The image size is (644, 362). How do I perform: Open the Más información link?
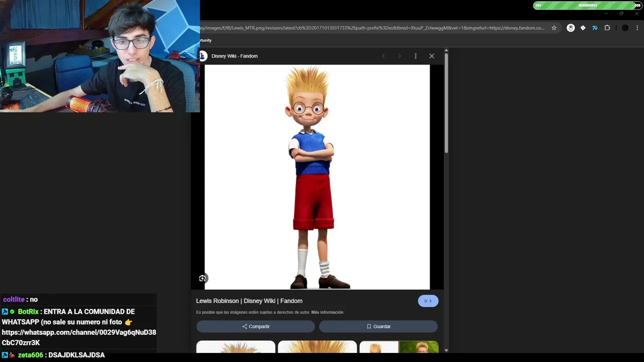point(327,312)
